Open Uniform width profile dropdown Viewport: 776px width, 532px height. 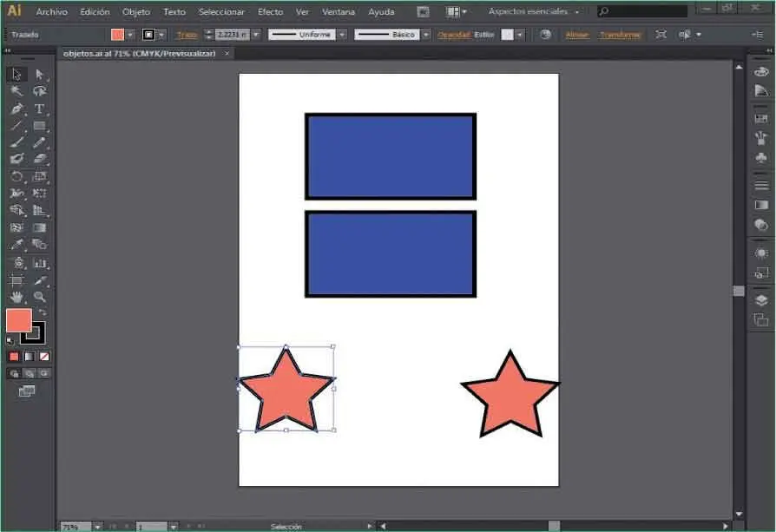pyautogui.click(x=341, y=35)
